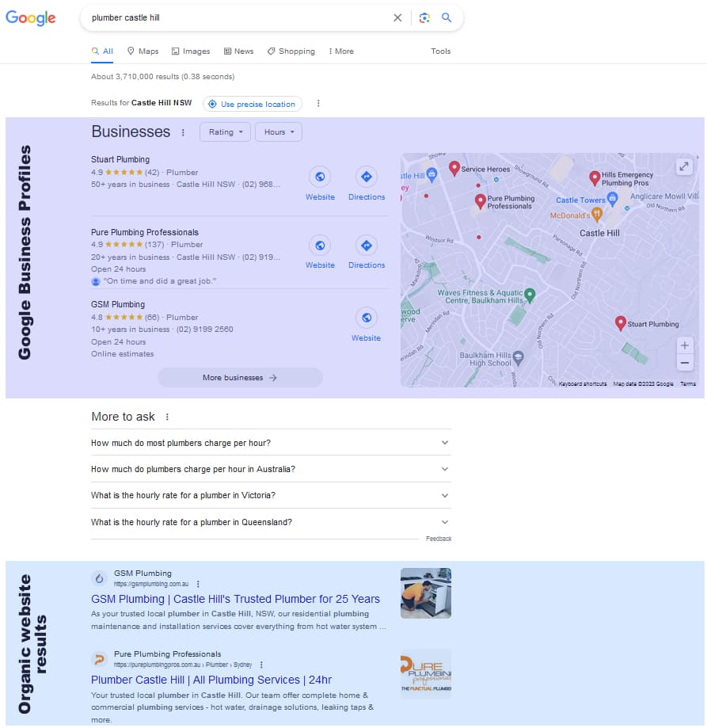Click the blue magnifying glass search icon
The height and width of the screenshot is (728, 707).
[447, 17]
